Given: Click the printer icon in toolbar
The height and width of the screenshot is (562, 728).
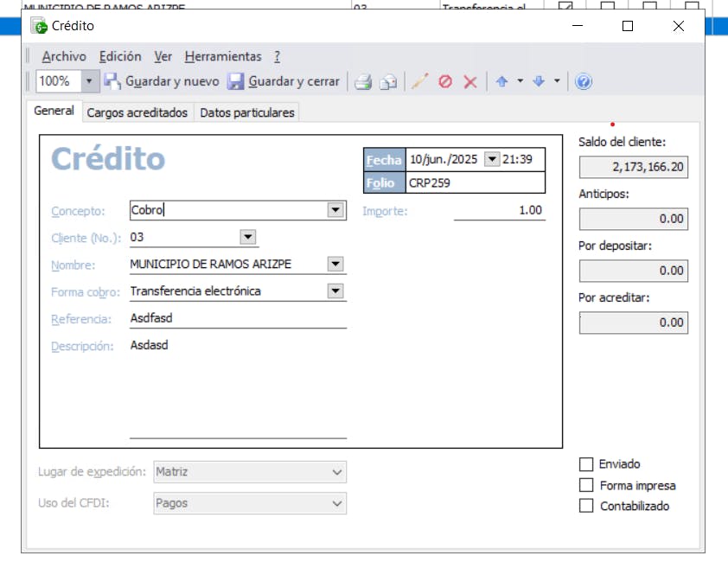Looking at the screenshot, I should click(x=362, y=82).
